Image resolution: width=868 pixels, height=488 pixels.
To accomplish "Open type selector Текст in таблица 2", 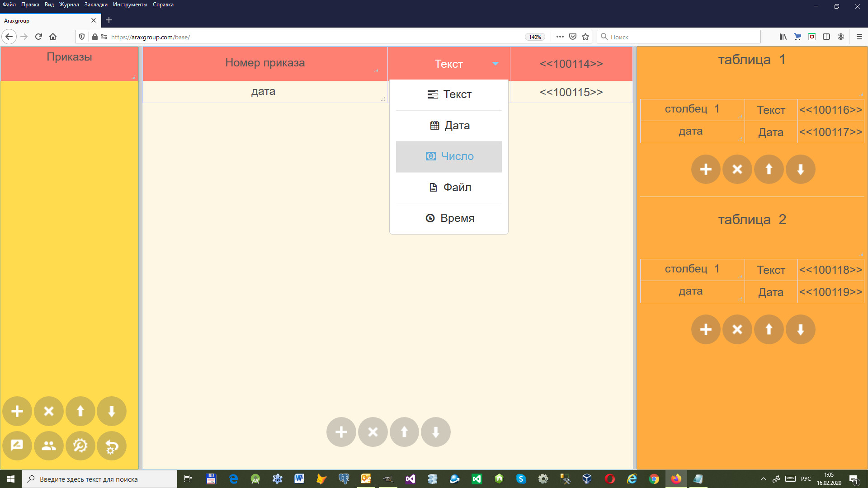I will tap(770, 270).
